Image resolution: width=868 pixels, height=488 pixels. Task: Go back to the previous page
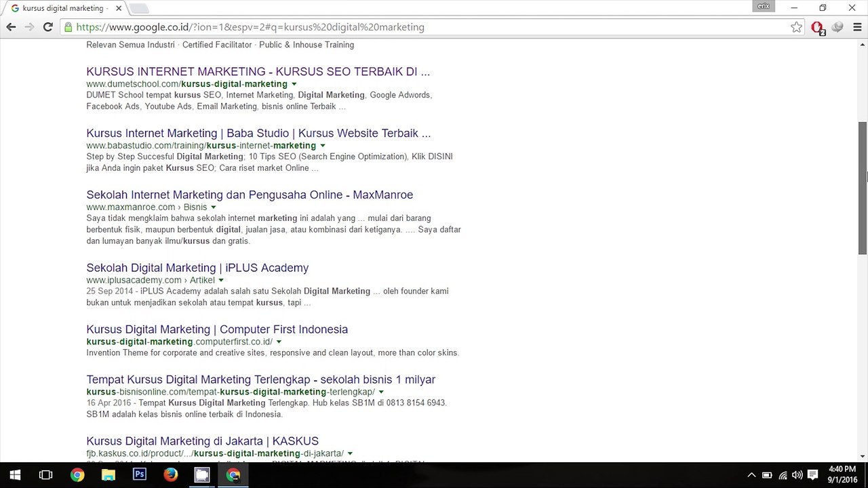click(x=11, y=27)
